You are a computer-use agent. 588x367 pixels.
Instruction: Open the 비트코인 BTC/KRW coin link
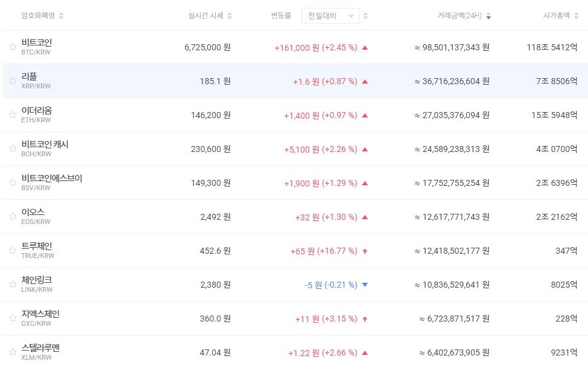36,42
